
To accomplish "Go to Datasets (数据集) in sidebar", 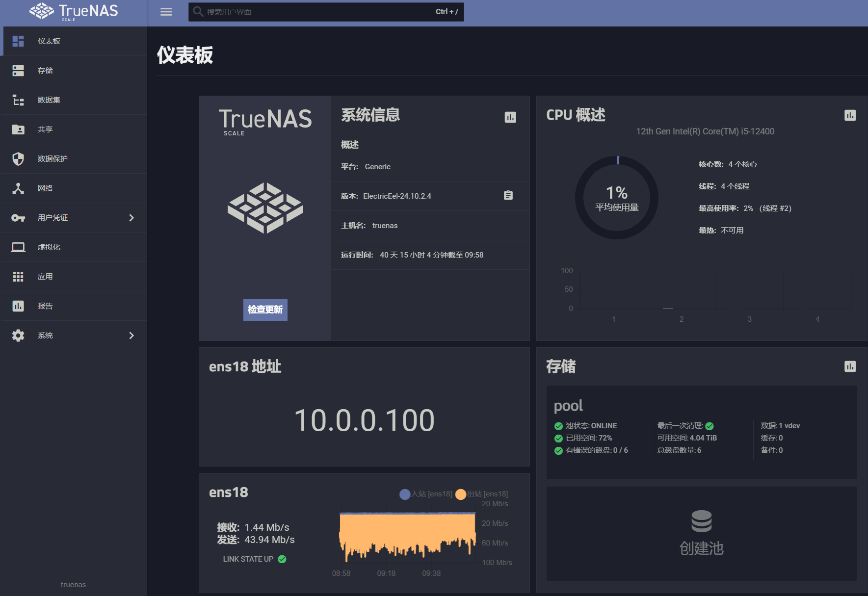I will 49,100.
